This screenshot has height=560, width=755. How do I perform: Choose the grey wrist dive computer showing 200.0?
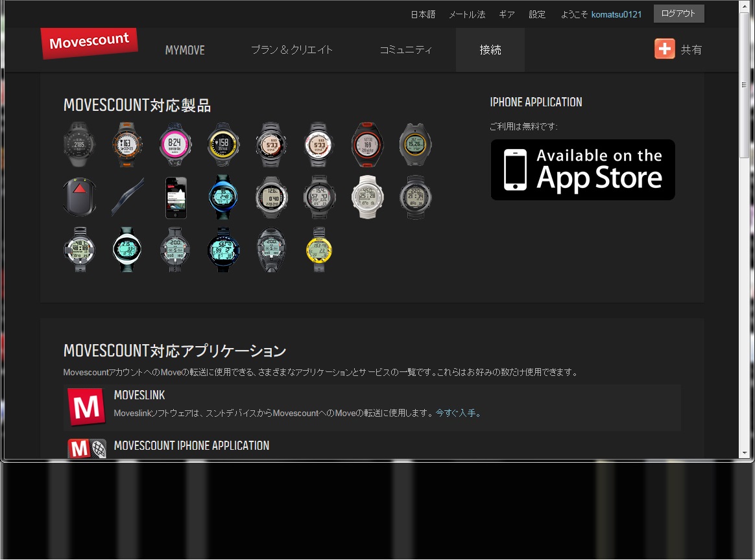[x=175, y=250]
